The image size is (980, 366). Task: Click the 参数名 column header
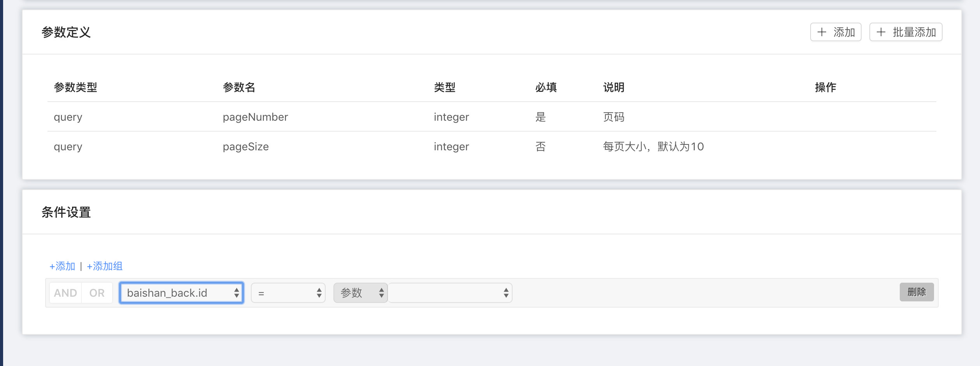(x=239, y=87)
